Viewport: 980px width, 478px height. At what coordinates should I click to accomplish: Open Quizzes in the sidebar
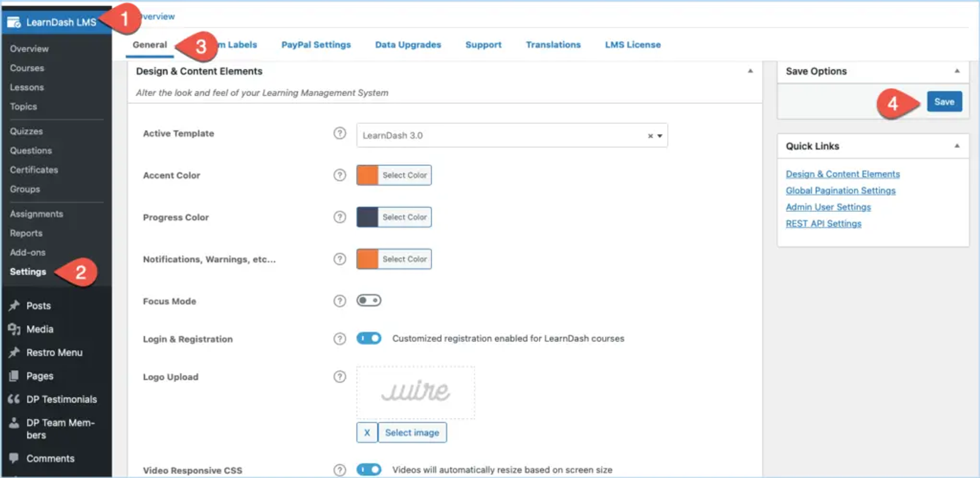pyautogui.click(x=26, y=132)
